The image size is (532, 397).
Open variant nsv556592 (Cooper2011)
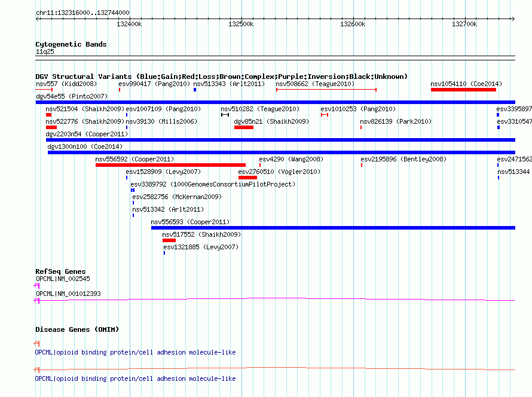click(134, 159)
